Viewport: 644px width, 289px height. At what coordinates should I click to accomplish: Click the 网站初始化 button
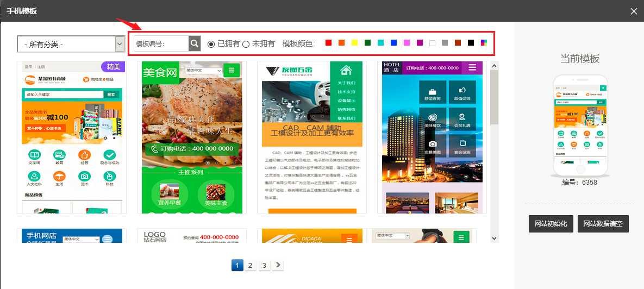[551, 224]
